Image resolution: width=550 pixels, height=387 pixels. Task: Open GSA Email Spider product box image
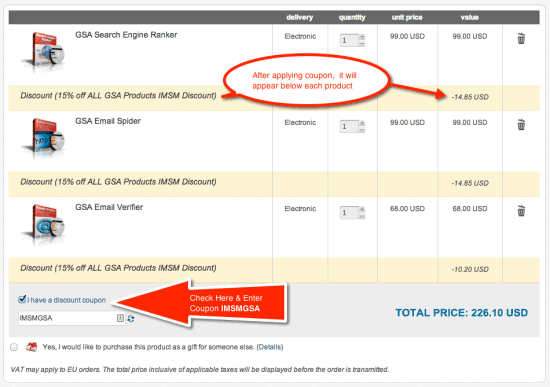point(44,138)
